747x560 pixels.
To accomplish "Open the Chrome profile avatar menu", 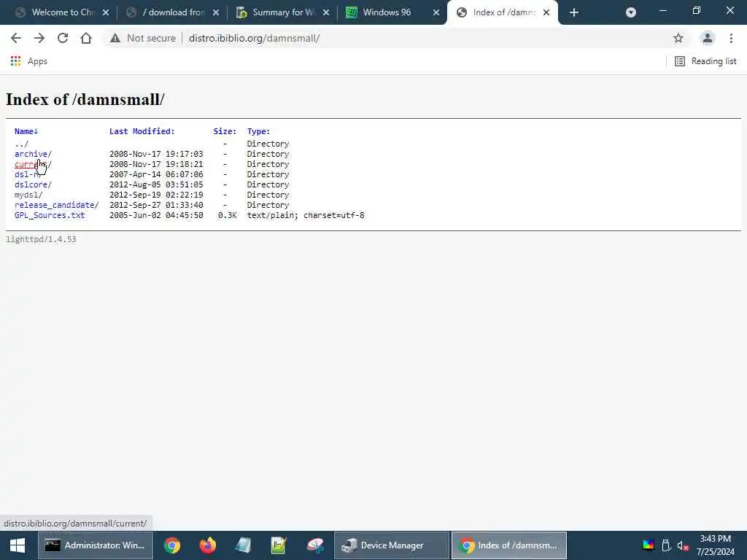I will (707, 38).
